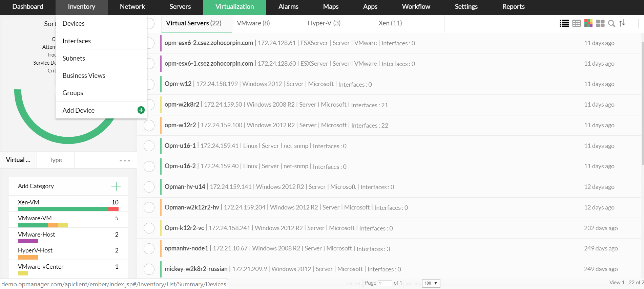The image size is (644, 289).
Task: Open device opm-w2k8r2
Action: pos(182,105)
